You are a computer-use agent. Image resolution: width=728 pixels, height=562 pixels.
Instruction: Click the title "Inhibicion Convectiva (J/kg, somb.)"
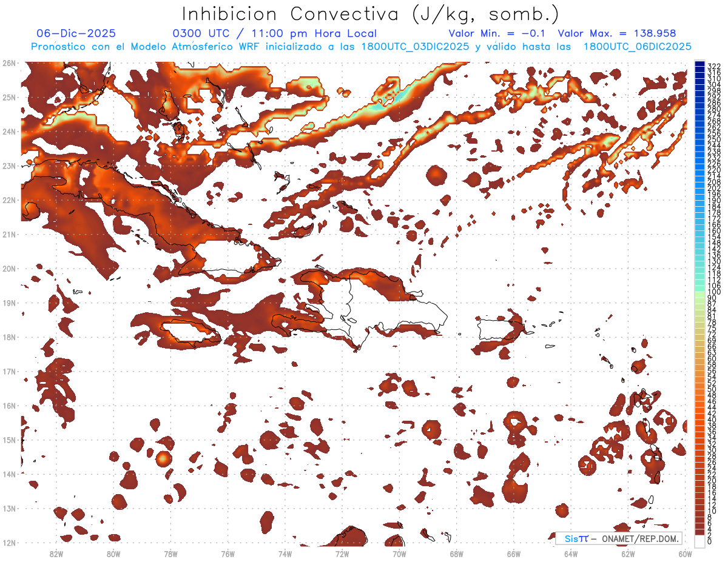pyautogui.click(x=371, y=14)
